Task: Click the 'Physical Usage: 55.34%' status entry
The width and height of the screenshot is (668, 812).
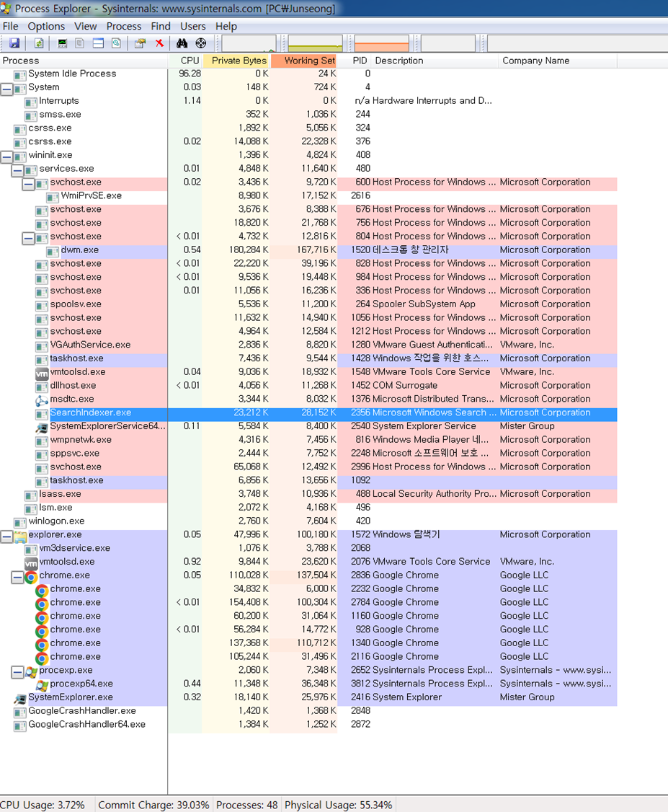Action: 339,805
